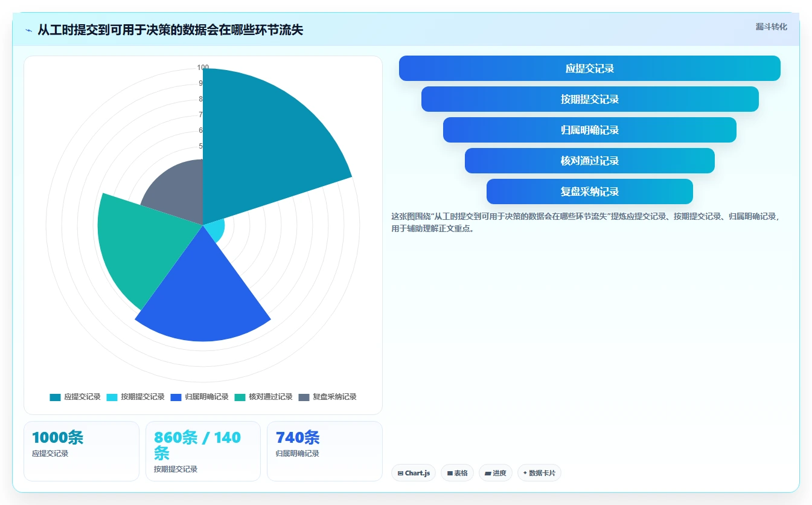
Task: Click the 按期提交记录 legend label text
Action: pyautogui.click(x=142, y=397)
